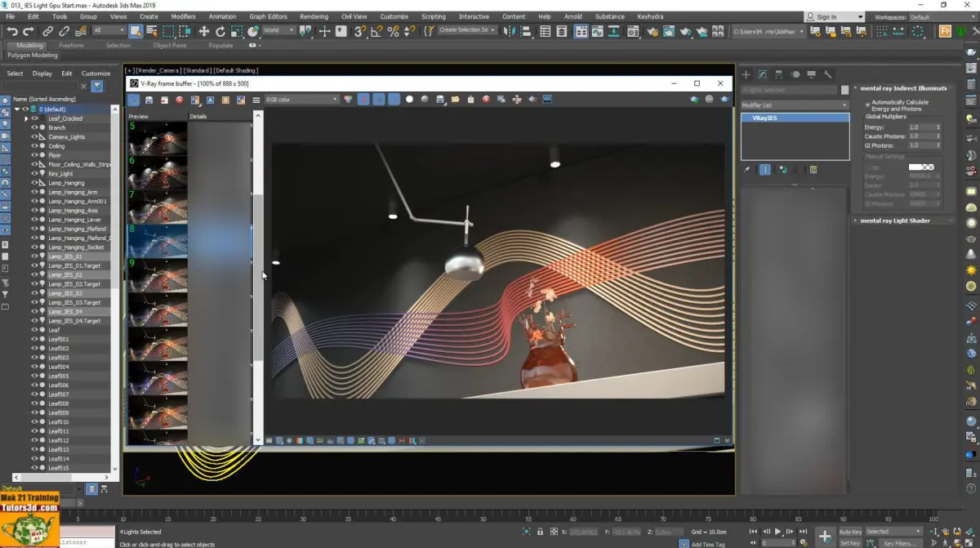This screenshot has width=980, height=548.
Task: Open scene explorer Display menu
Action: tap(42, 74)
